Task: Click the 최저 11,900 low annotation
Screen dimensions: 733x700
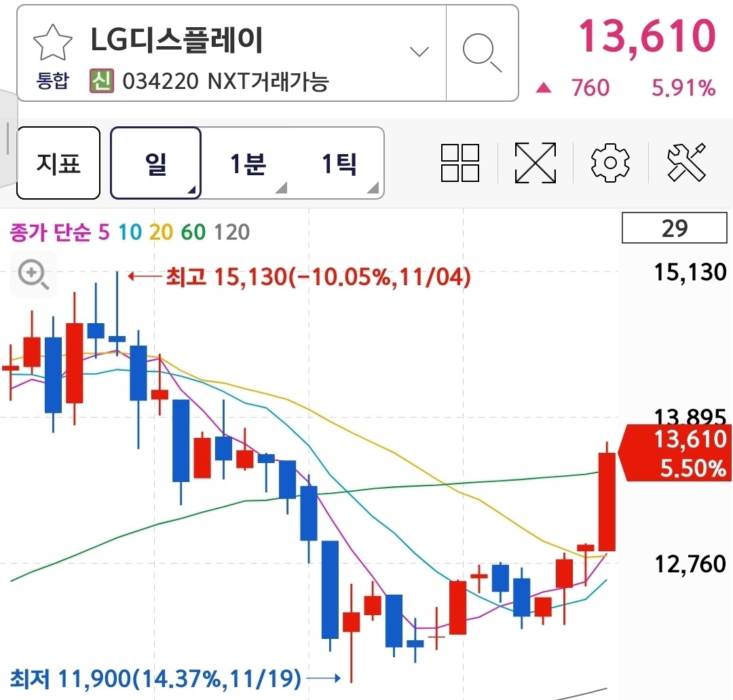Action: click(x=155, y=678)
